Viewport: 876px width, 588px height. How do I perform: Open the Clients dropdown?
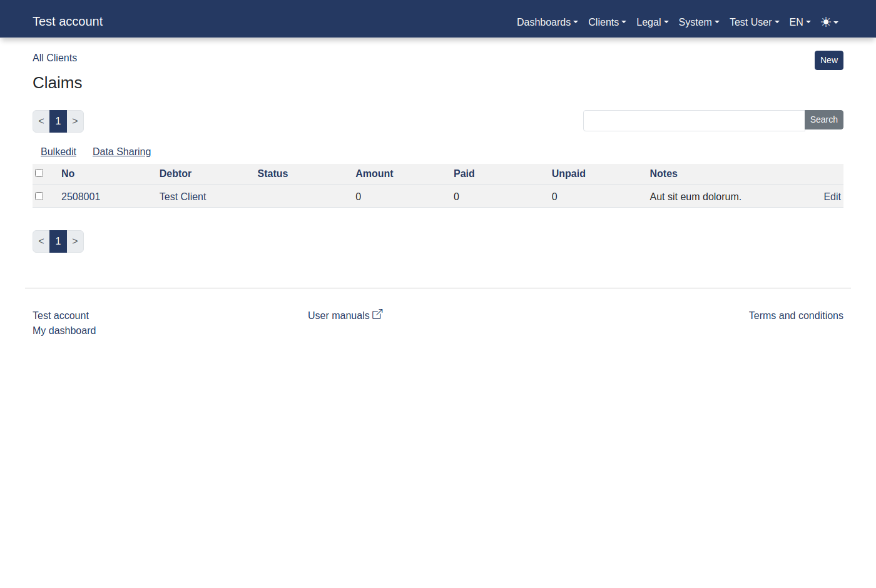point(606,22)
